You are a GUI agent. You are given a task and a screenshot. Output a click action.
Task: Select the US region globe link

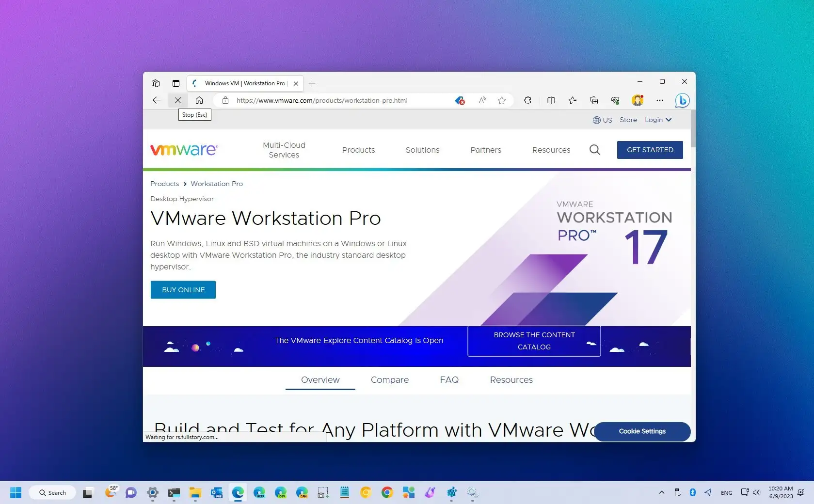[602, 120]
